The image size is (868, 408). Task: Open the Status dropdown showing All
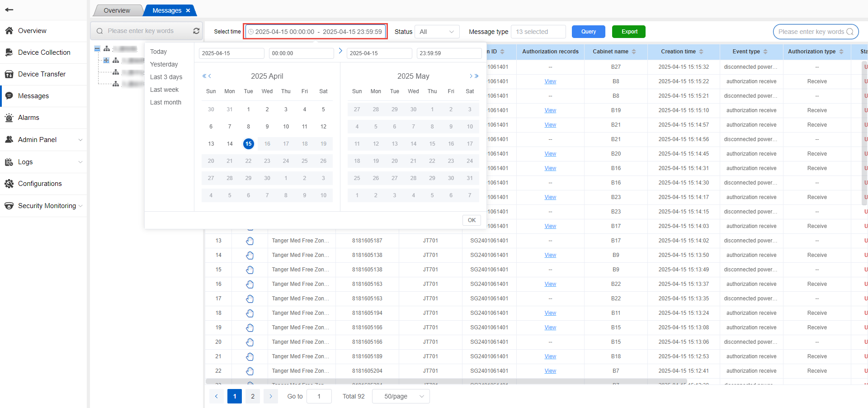click(x=437, y=32)
